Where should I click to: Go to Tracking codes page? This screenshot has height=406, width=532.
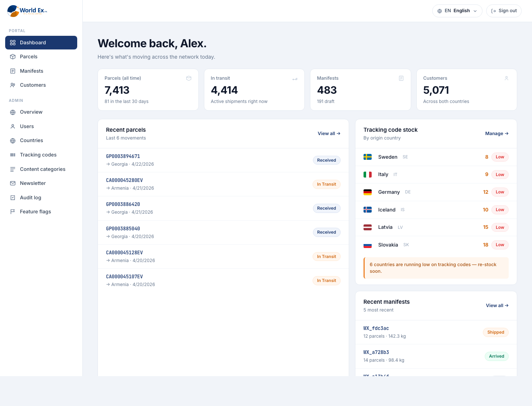coord(41,155)
